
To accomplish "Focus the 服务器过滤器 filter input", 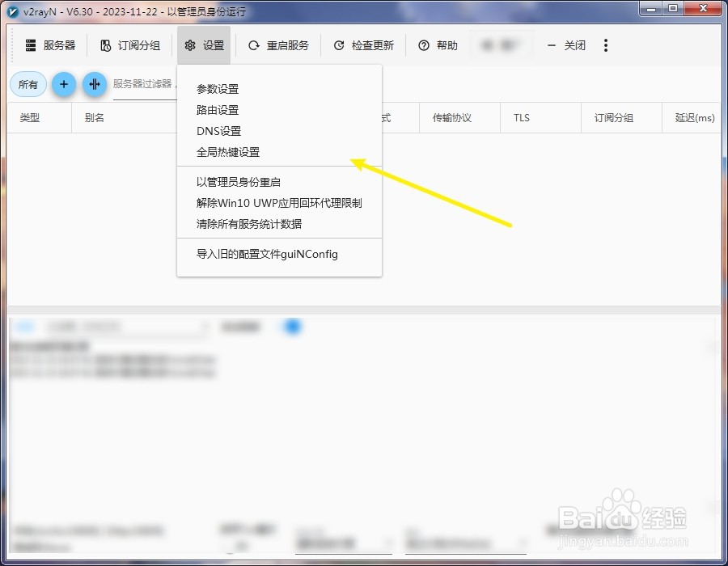I will 145,86.
